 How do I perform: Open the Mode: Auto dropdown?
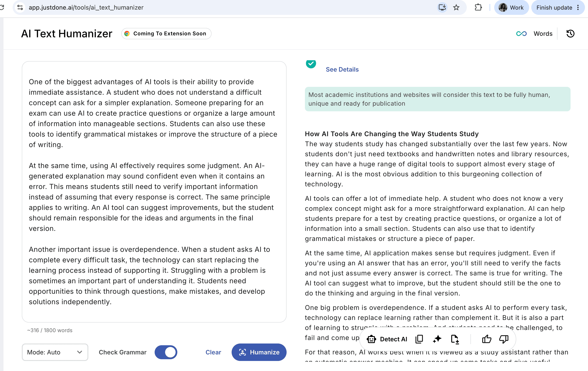tap(55, 352)
